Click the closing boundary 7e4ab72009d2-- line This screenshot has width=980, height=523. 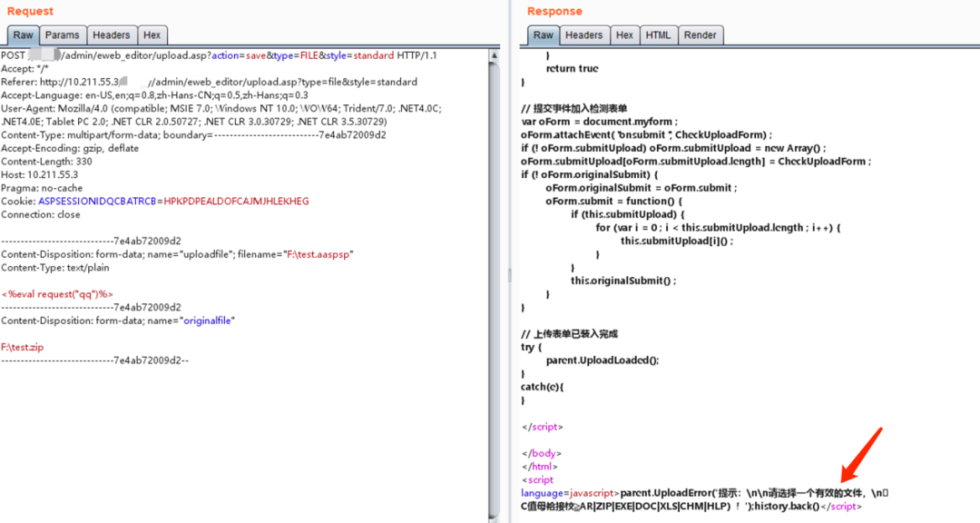94,360
